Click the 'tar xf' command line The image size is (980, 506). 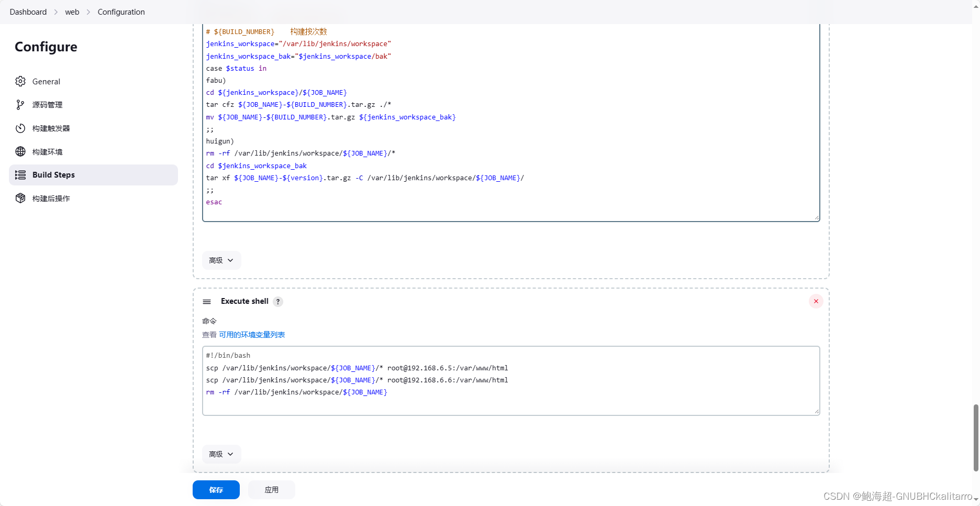click(x=365, y=178)
